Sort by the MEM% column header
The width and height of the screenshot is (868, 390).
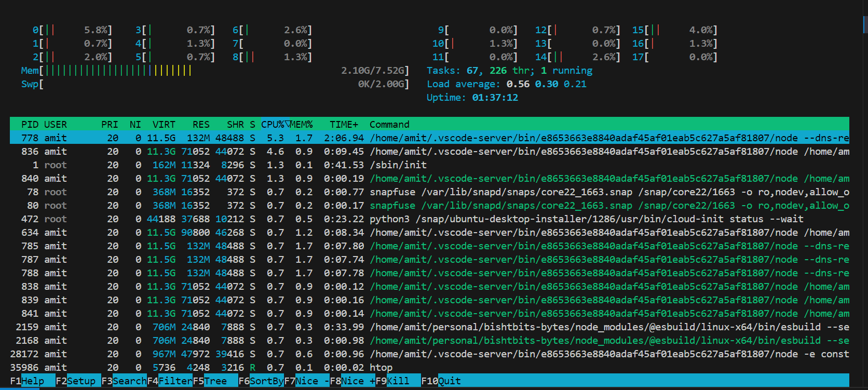301,124
